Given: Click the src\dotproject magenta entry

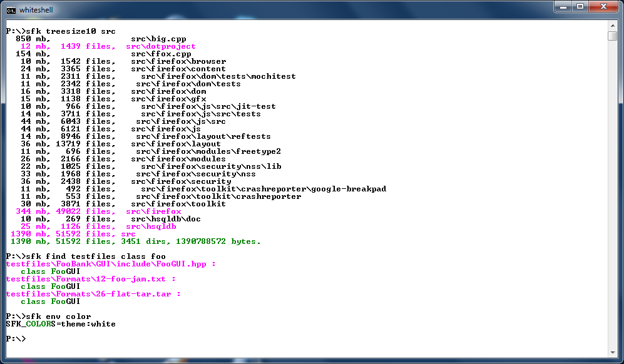Looking at the screenshot, I should coord(160,46).
